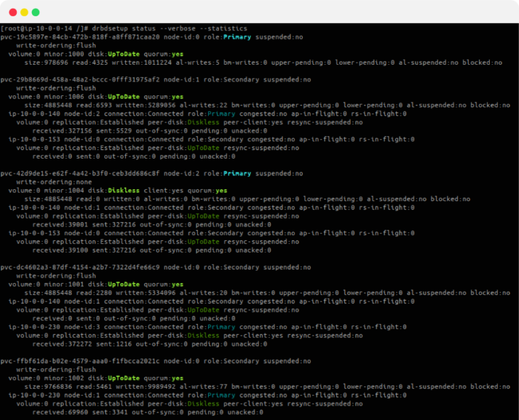Viewport: 519px width, 420px height.
Task: Click the drbdsetup status command text
Action: pyautogui.click(x=170, y=28)
